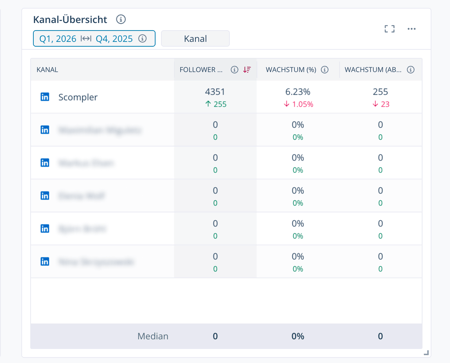The image size is (450, 363).
Task: Click the WACHSTUM (AB... column header
Action: pos(373,70)
